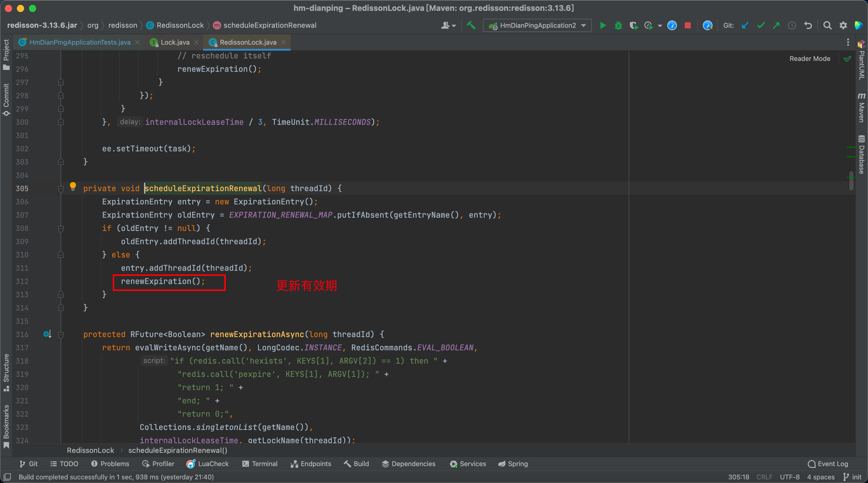The height and width of the screenshot is (483, 868).
Task: Click the green inspections checkmark widget
Action: click(847, 59)
